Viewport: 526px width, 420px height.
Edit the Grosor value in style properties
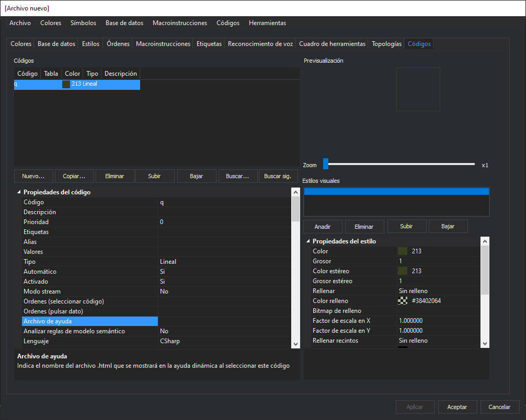439,261
